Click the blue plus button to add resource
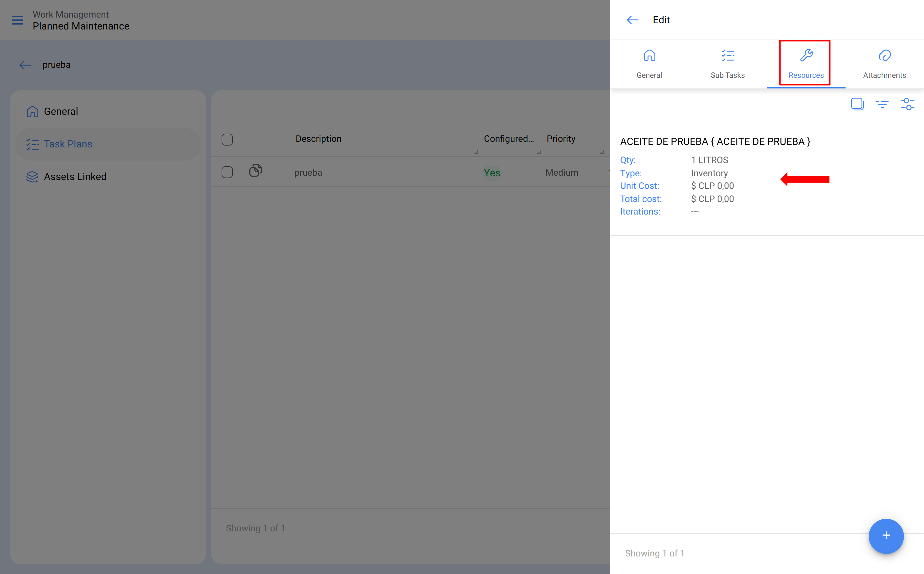This screenshot has width=924, height=574. (886, 536)
